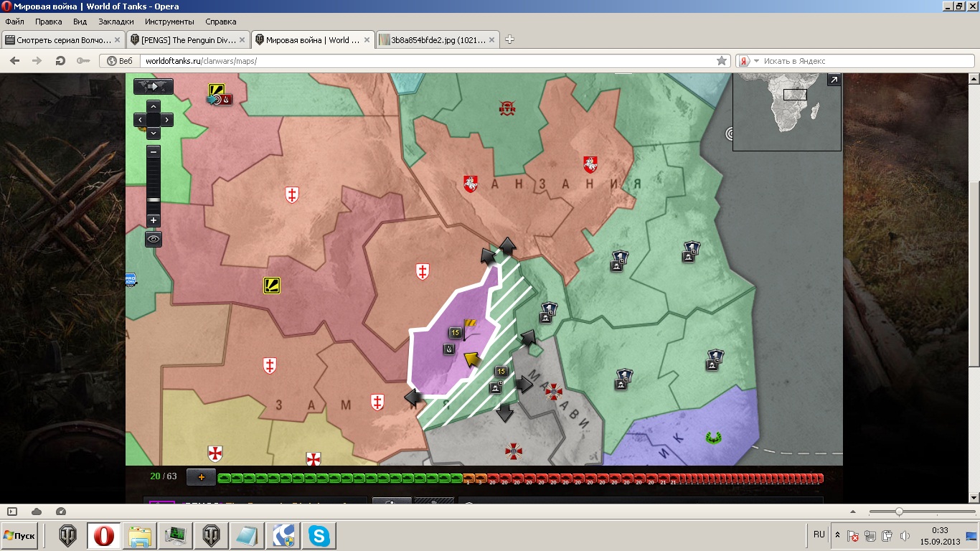Open the Пуск start menu

19,535
